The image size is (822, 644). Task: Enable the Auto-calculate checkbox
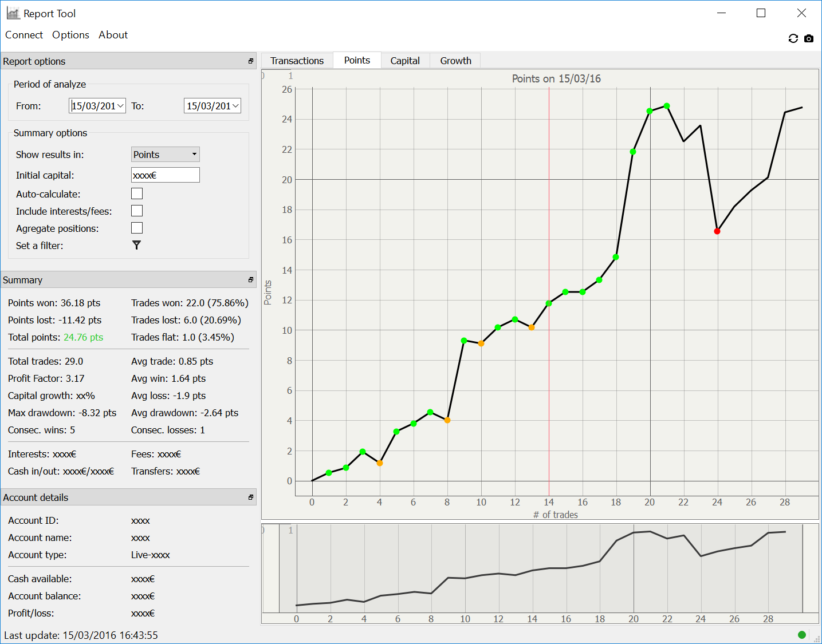[137, 194]
